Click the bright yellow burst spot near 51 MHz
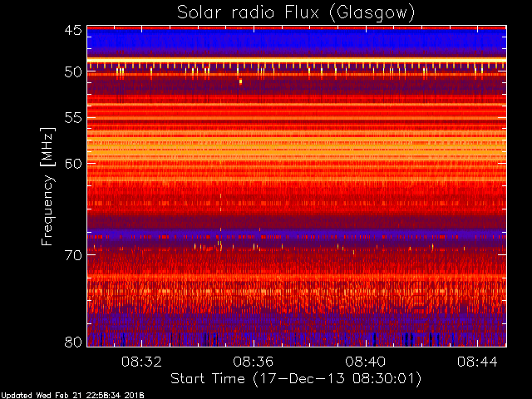The image size is (532, 399). pos(240,81)
